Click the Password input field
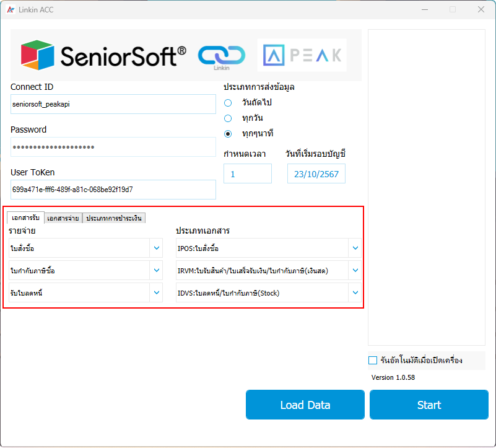The height and width of the screenshot is (448, 496). [113, 147]
